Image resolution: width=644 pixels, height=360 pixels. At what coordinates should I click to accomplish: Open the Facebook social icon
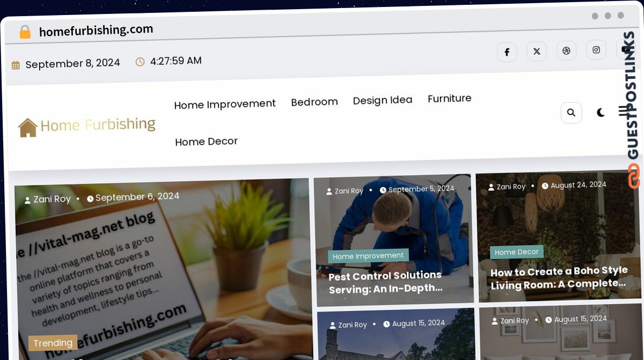tap(507, 52)
